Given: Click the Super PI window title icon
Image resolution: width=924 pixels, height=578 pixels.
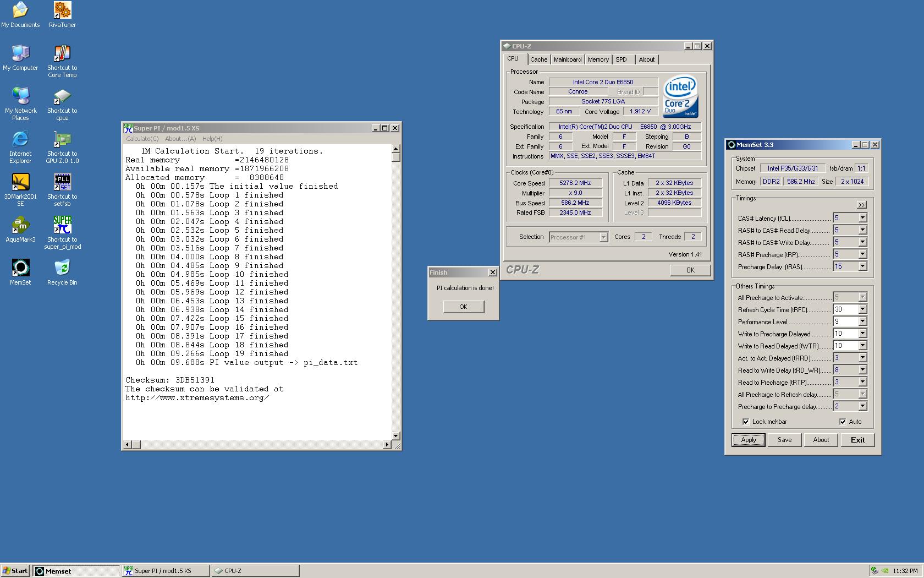Looking at the screenshot, I should [128, 128].
